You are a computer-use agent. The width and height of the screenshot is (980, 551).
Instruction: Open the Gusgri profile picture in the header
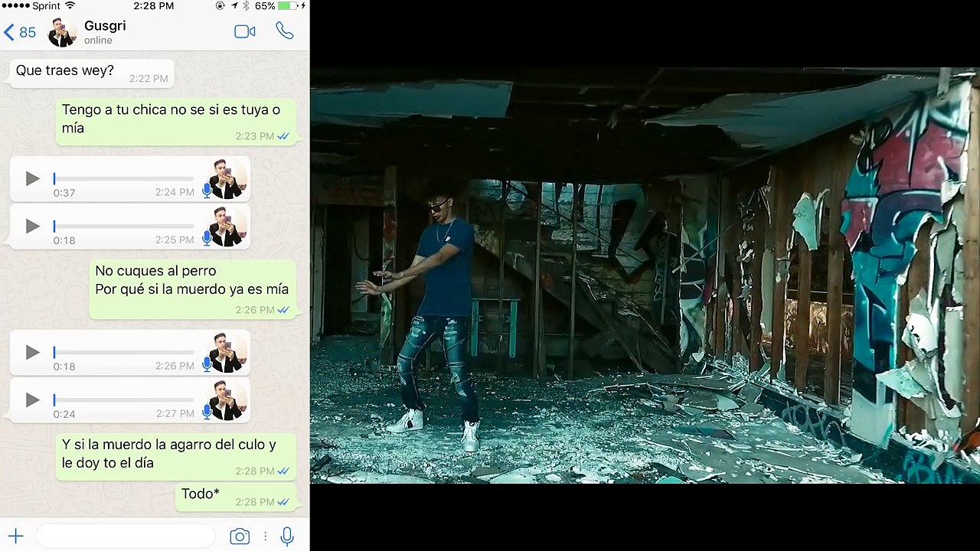62,32
